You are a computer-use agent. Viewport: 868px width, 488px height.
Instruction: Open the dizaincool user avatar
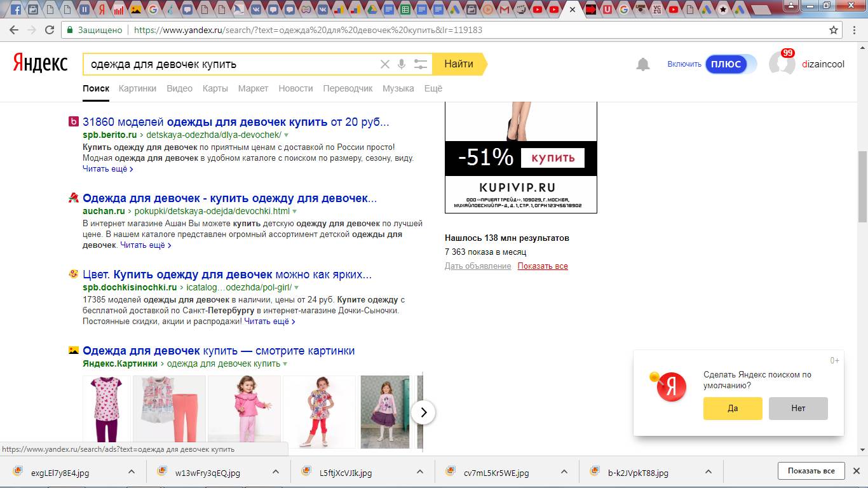[782, 64]
